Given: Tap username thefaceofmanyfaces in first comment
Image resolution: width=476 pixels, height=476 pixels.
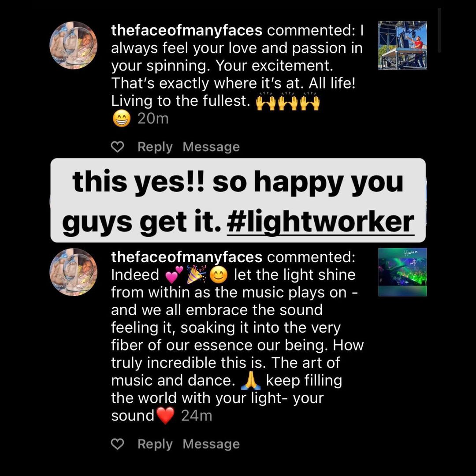Looking at the screenshot, I should coord(187,30).
